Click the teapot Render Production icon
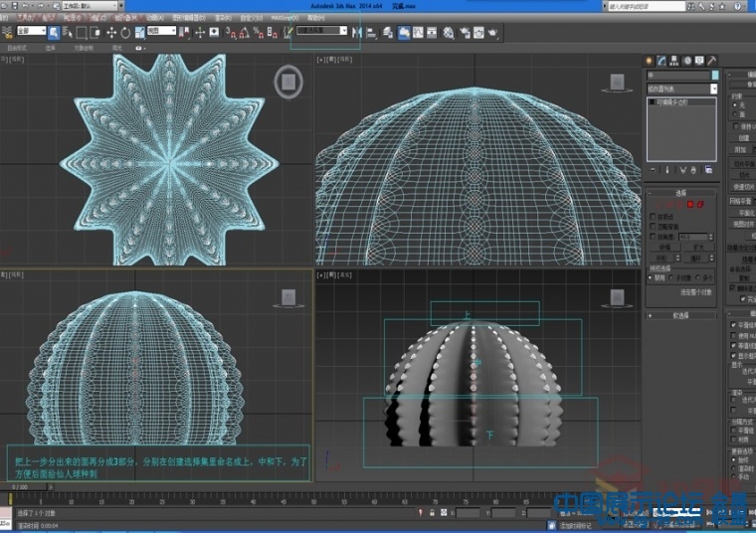The height and width of the screenshot is (533, 756). coord(492,33)
